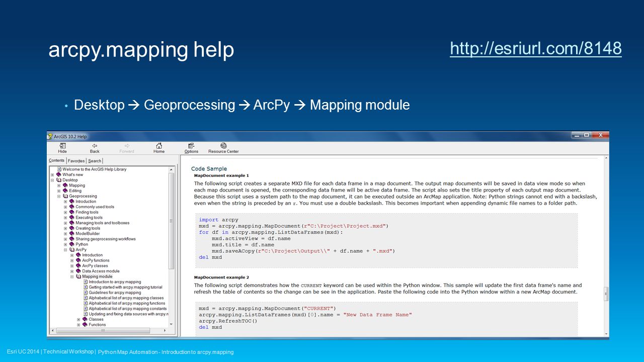Click Managing tools and toolboxes book icon
The width and height of the screenshot is (644, 362).
click(72, 223)
